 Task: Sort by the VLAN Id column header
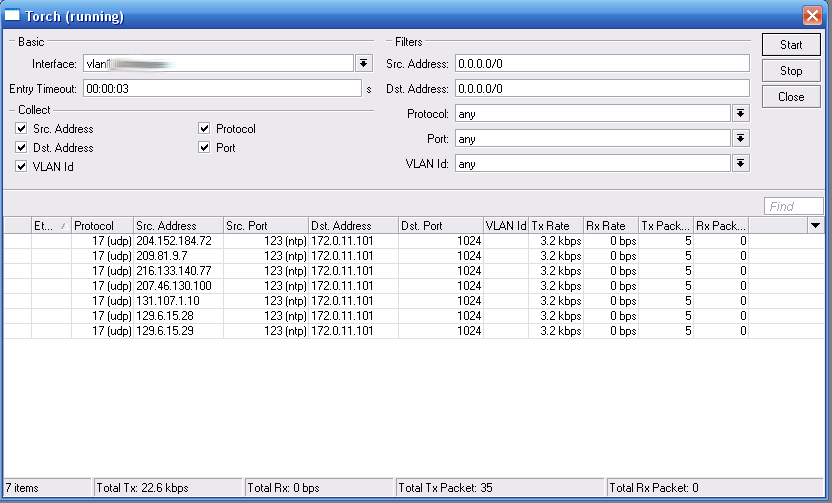coord(506,226)
